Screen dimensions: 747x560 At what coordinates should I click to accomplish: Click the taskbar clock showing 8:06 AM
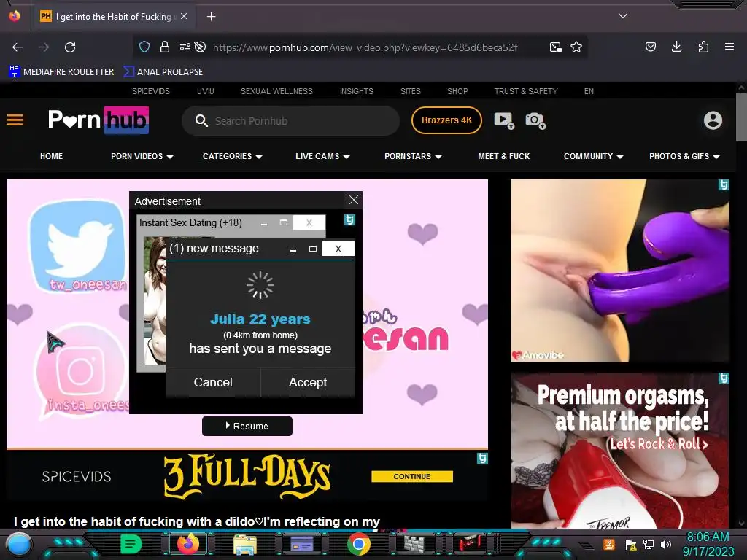[708, 544]
